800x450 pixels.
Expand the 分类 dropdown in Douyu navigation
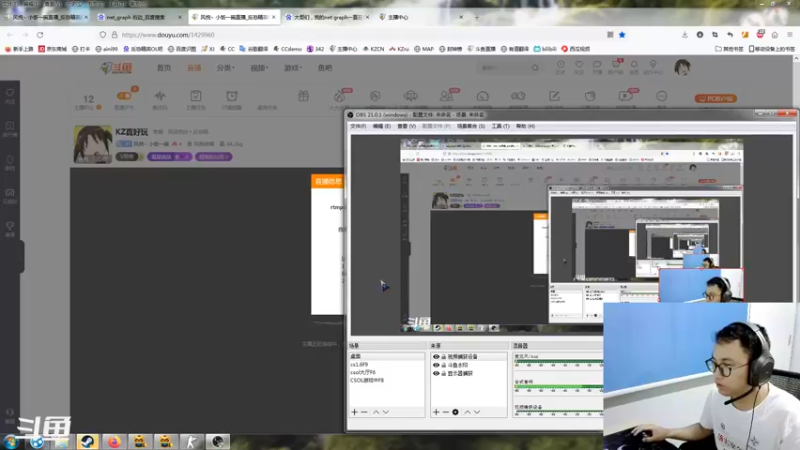coord(226,68)
